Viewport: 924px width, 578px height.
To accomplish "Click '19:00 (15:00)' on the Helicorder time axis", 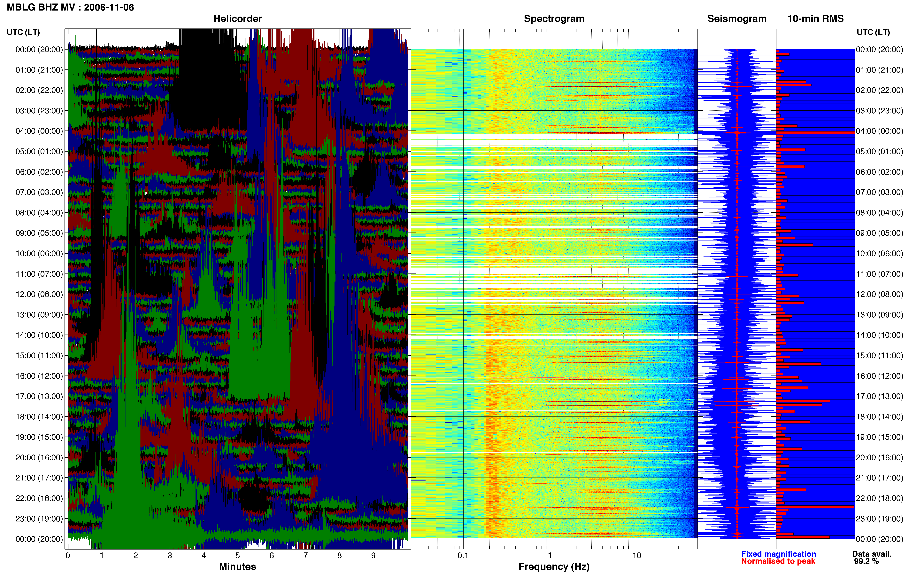I will click(39, 437).
